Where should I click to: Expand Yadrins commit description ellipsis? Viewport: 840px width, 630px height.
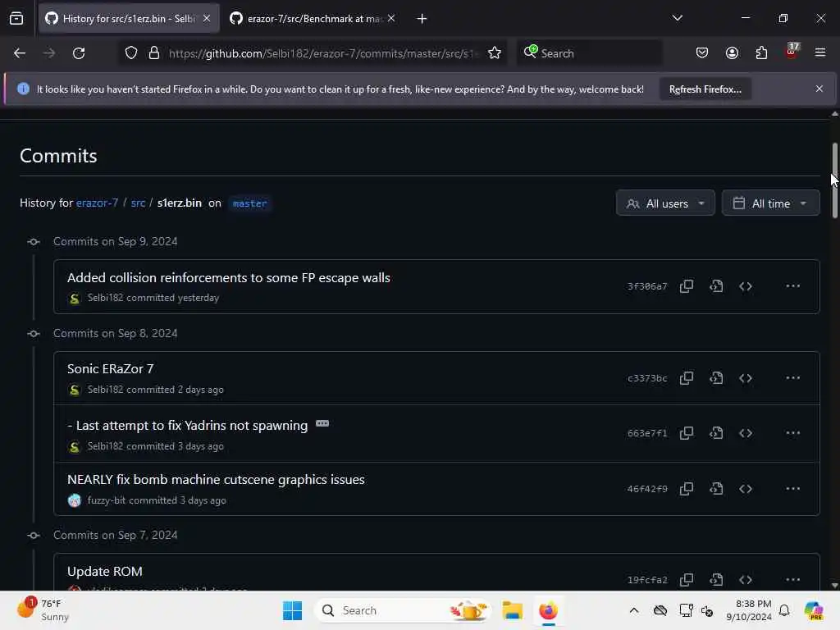pyautogui.click(x=322, y=424)
